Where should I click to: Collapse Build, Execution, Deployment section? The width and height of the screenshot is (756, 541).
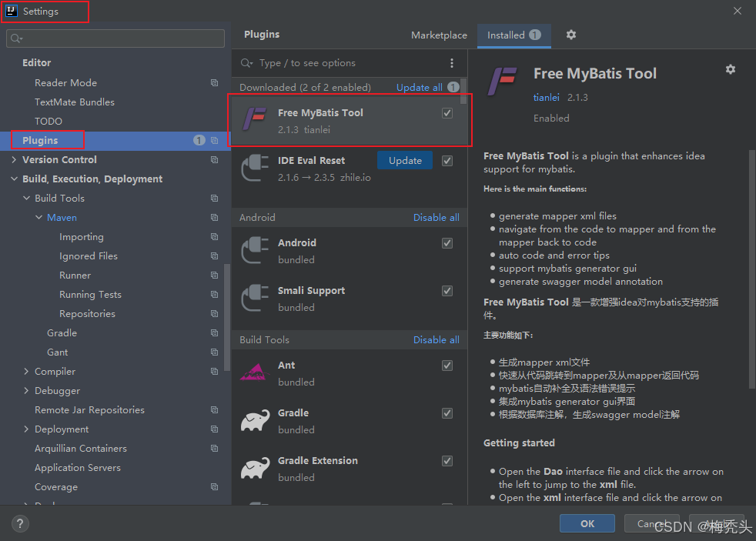pyautogui.click(x=14, y=179)
